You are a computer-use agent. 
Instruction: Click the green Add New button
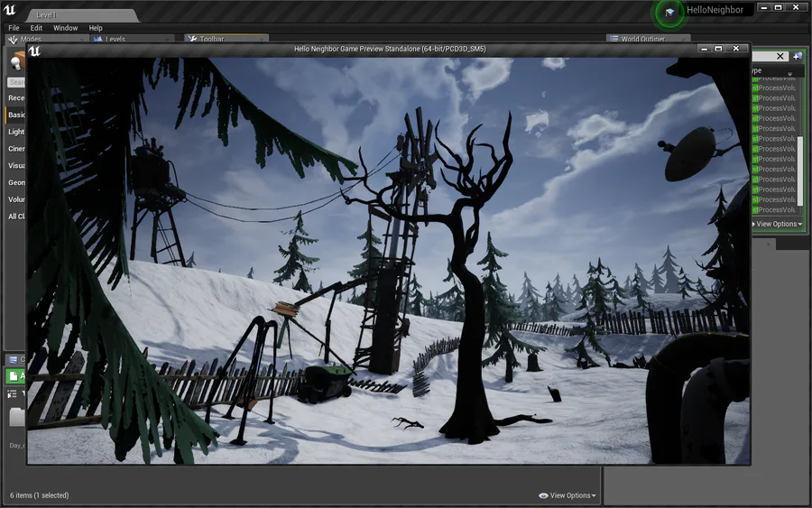(15, 376)
